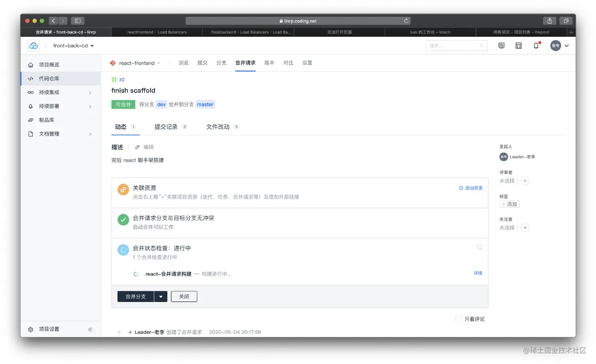Click the Leader-老李 initiator name

pos(522,157)
